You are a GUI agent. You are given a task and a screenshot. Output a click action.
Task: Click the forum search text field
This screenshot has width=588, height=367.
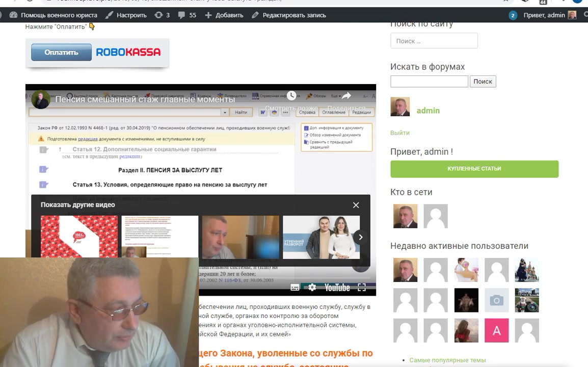tap(429, 82)
